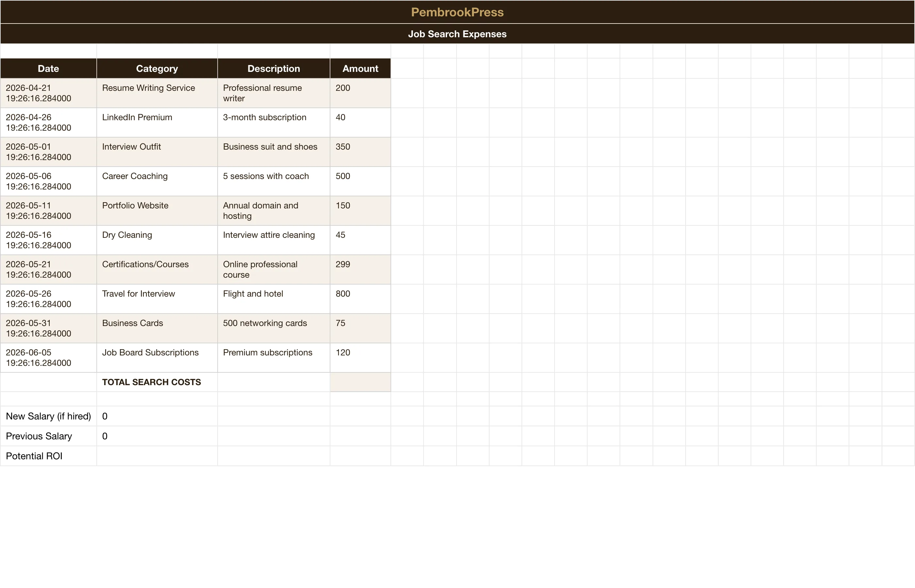The image size is (915, 588).
Task: Click the Category column header
Action: [x=157, y=69]
